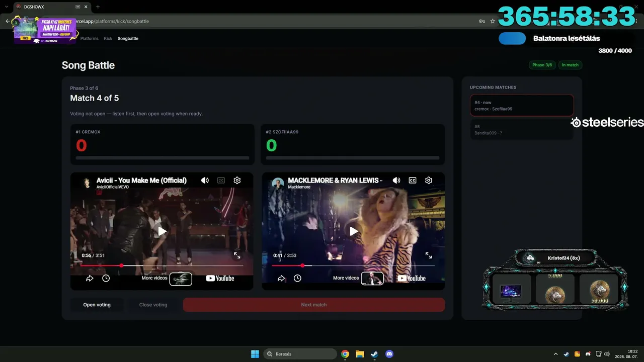Open File Explorer from the taskbar
The height and width of the screenshot is (362, 644).
pos(360,354)
